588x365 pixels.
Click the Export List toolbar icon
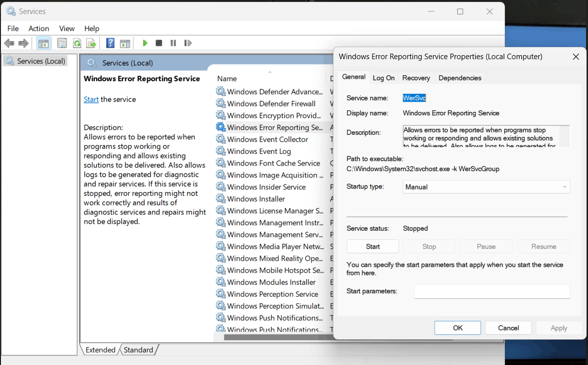point(91,43)
